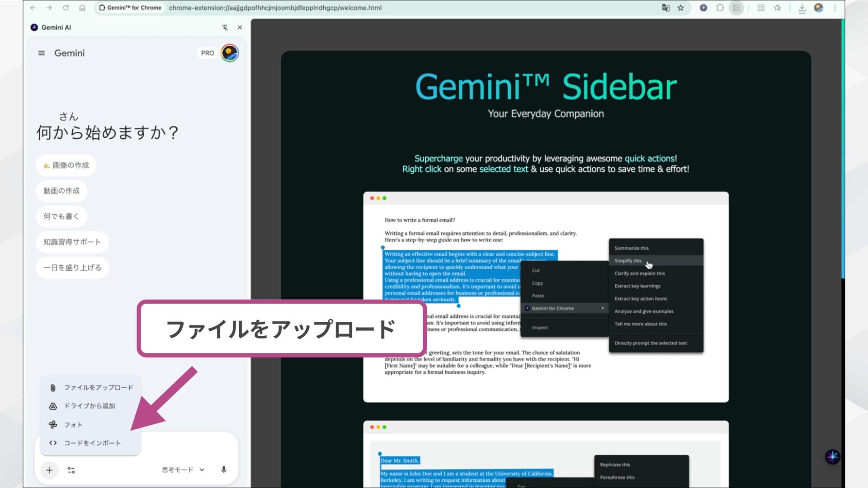This screenshot has height=488, width=868.
Task: Activate voice input with the microphone icon
Action: click(x=224, y=469)
